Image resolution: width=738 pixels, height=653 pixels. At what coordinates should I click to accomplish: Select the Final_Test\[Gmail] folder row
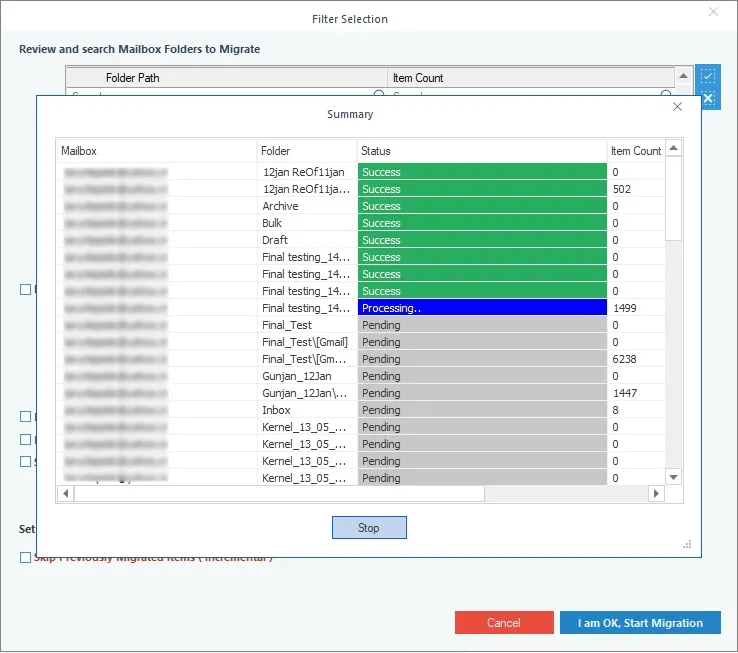pos(361,342)
